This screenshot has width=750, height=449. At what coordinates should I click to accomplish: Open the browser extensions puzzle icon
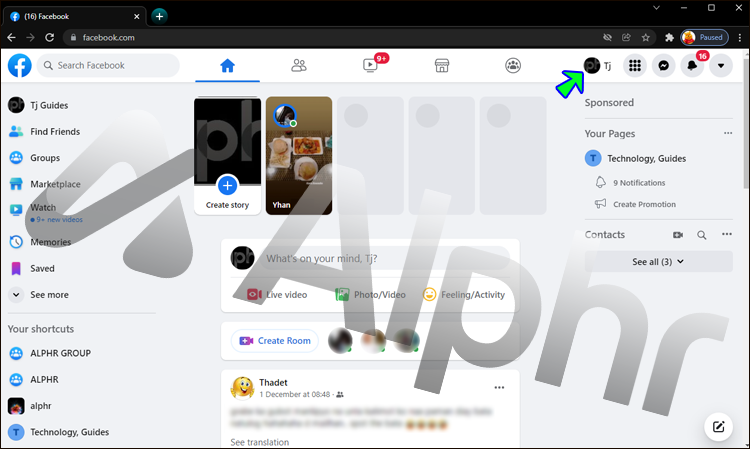(669, 37)
